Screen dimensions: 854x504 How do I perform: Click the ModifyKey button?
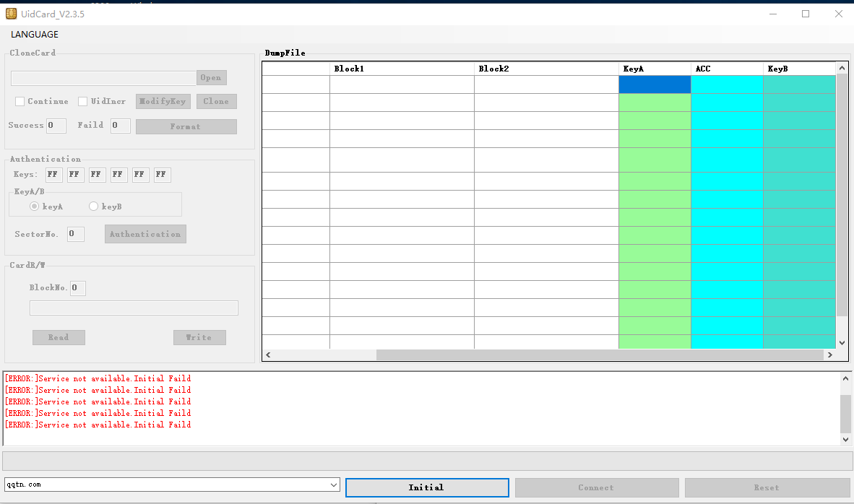pyautogui.click(x=163, y=101)
